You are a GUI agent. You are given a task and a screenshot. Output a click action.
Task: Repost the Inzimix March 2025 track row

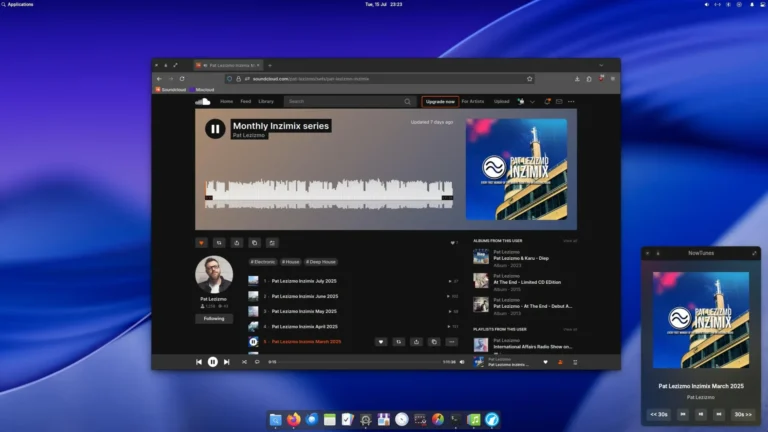(399, 342)
